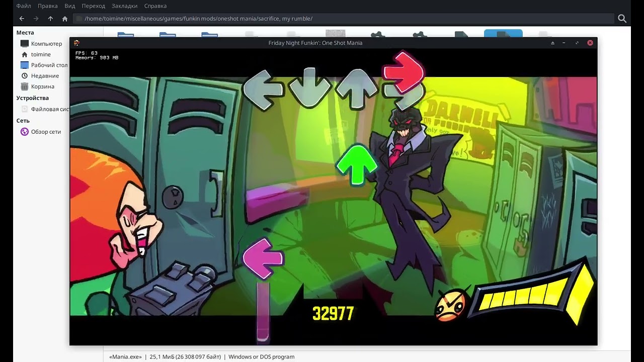Minimize the game window
Viewport: 644px width, 362px height.
pyautogui.click(x=564, y=43)
